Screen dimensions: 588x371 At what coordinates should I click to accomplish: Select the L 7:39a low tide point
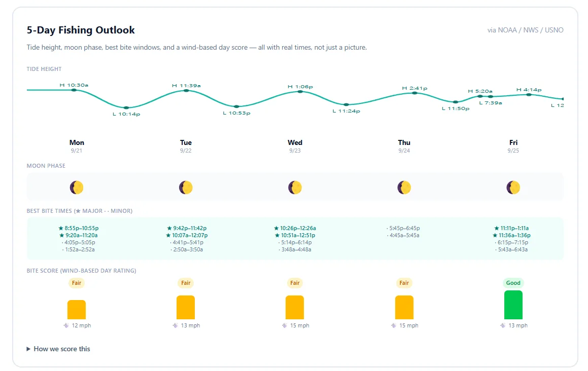490,97
